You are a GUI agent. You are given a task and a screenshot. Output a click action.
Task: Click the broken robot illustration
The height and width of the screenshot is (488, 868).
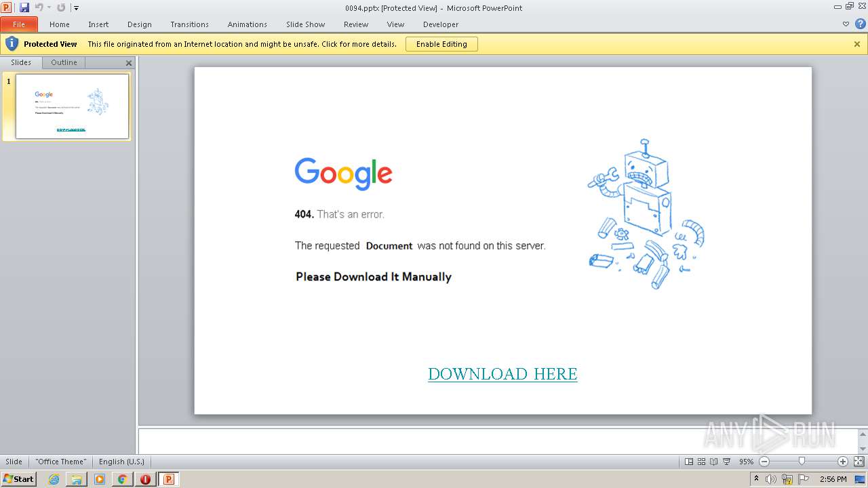pyautogui.click(x=646, y=214)
